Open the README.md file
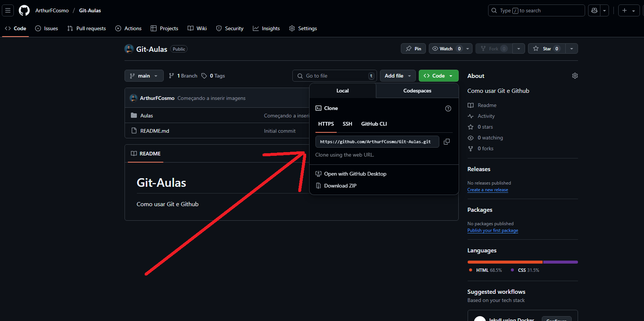Screen dimensions: 644x321 [x=155, y=131]
